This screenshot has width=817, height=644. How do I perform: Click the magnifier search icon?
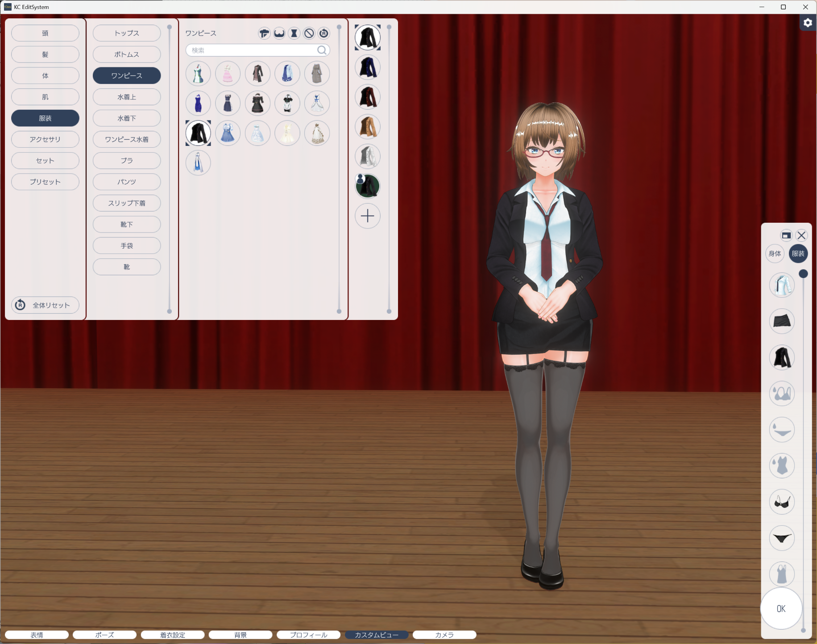coord(322,50)
